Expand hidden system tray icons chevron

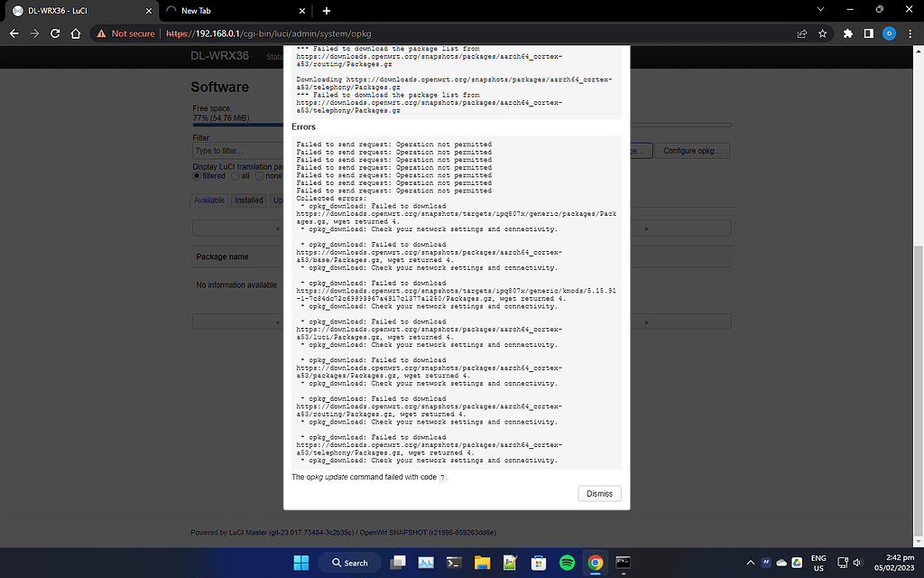pyautogui.click(x=750, y=562)
